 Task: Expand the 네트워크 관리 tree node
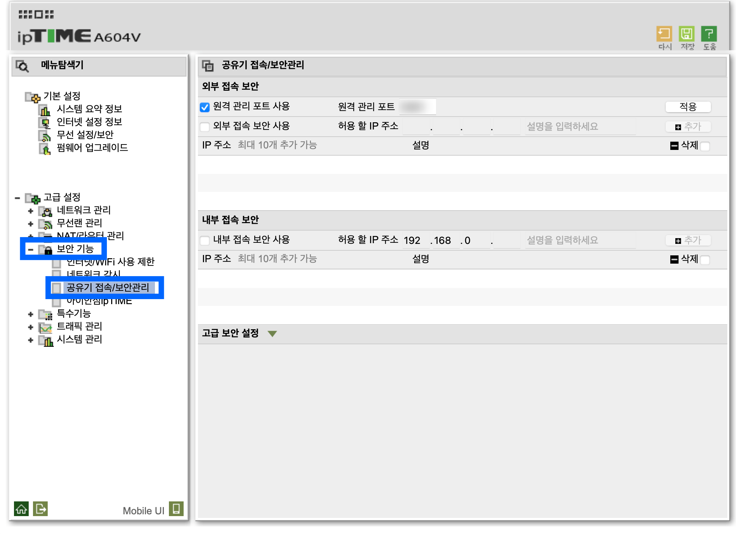[30, 211]
